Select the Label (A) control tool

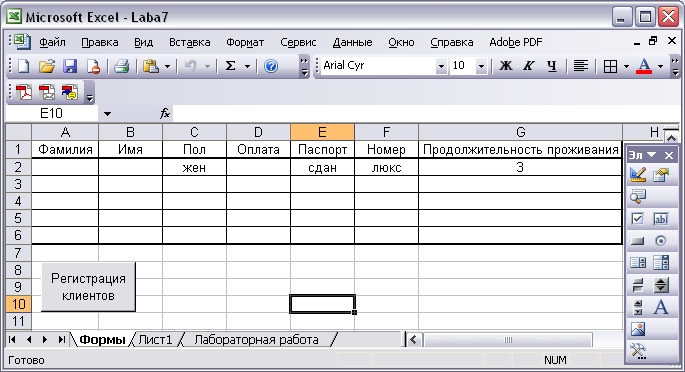pyautogui.click(x=661, y=307)
